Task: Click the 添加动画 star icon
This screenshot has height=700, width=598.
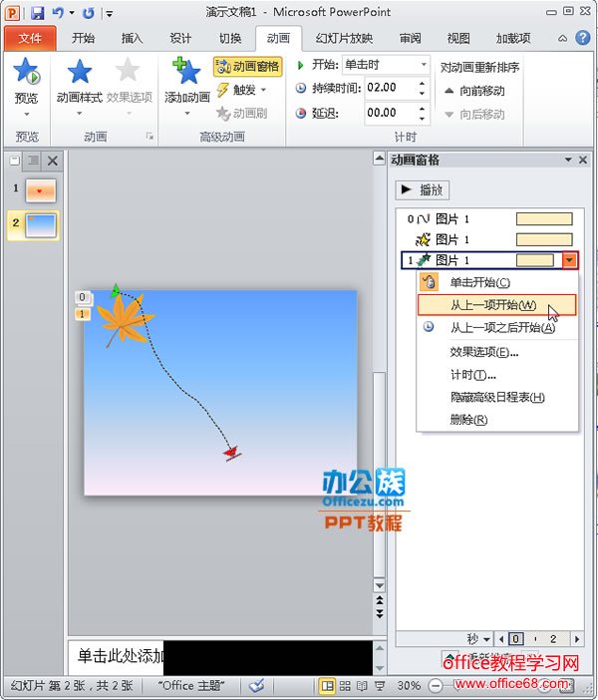Action: (x=187, y=72)
